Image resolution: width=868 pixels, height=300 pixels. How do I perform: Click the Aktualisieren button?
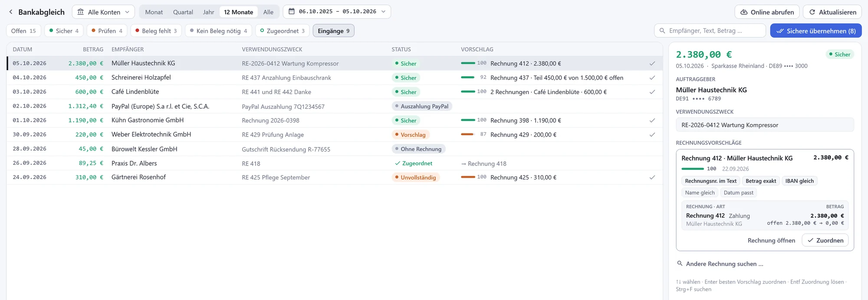click(x=832, y=12)
